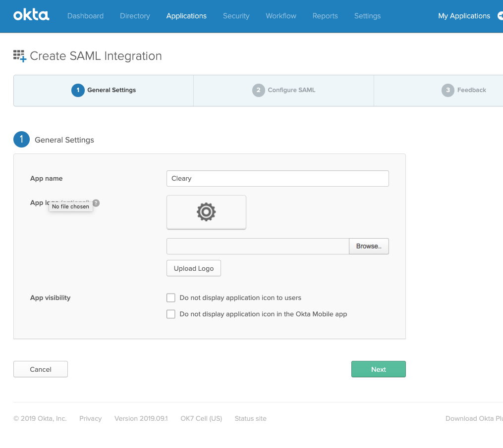
Task: Select the Configure SAML wizard tab
Action: (x=283, y=91)
